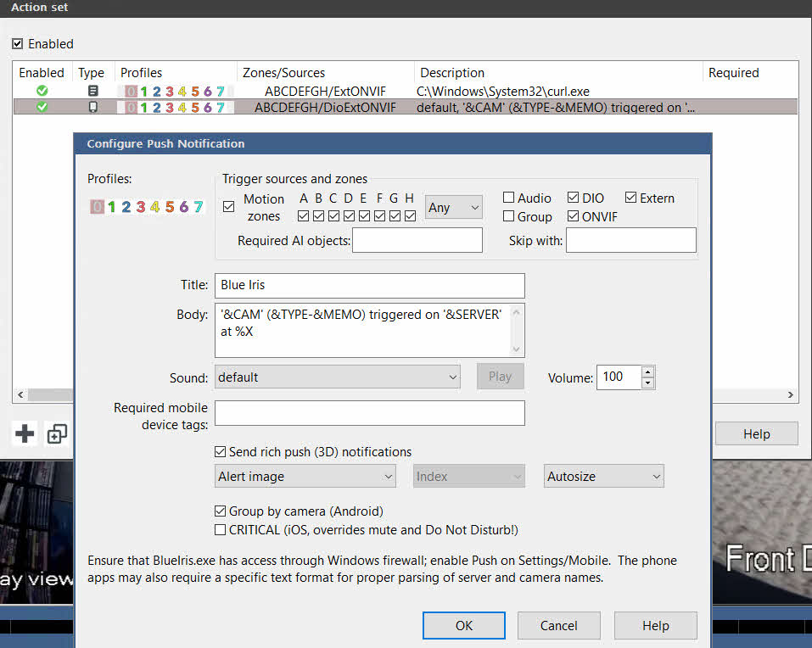Screen dimensions: 812x648
Task: Click the Title field containing Blue Iris
Action: click(370, 286)
